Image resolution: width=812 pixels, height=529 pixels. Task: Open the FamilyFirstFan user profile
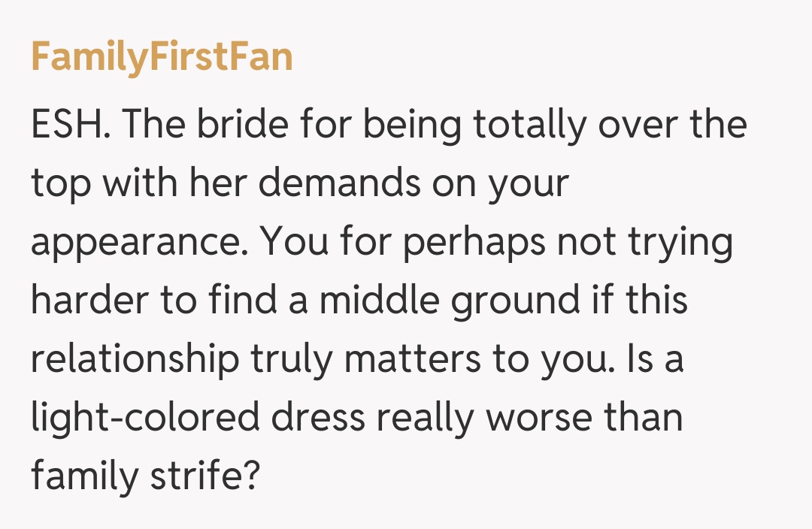(x=162, y=58)
